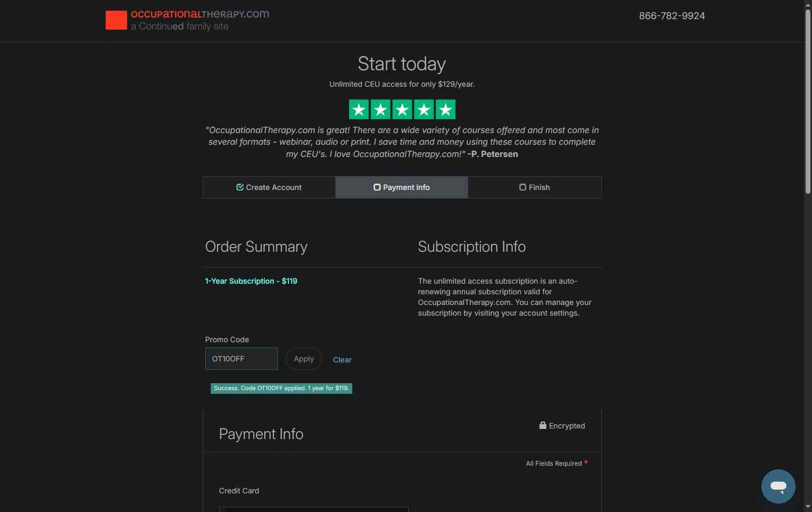Click the scrollbar down arrow
The width and height of the screenshot is (812, 512).
[808, 507]
